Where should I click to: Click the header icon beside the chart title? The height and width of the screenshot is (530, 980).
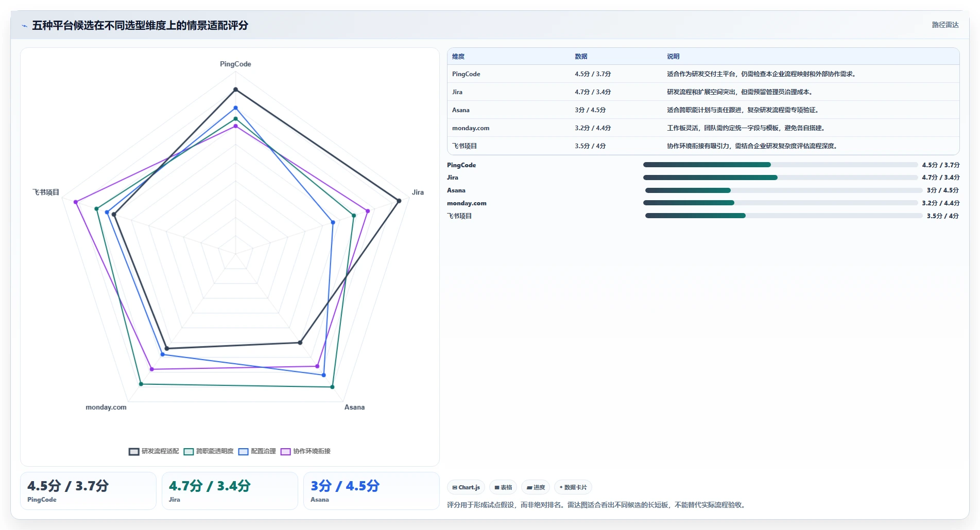click(24, 26)
